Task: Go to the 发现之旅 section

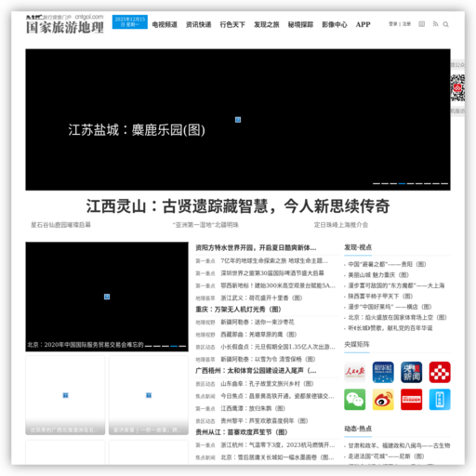Action: pyautogui.click(x=267, y=24)
